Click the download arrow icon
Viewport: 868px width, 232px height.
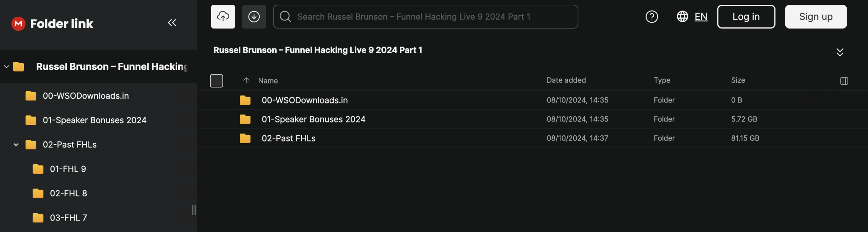pos(254,17)
